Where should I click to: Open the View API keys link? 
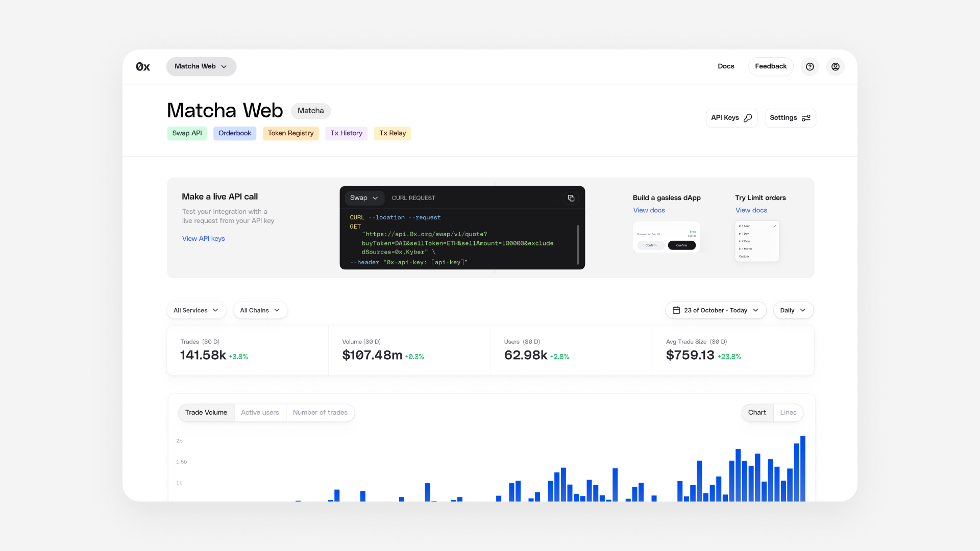click(x=203, y=238)
